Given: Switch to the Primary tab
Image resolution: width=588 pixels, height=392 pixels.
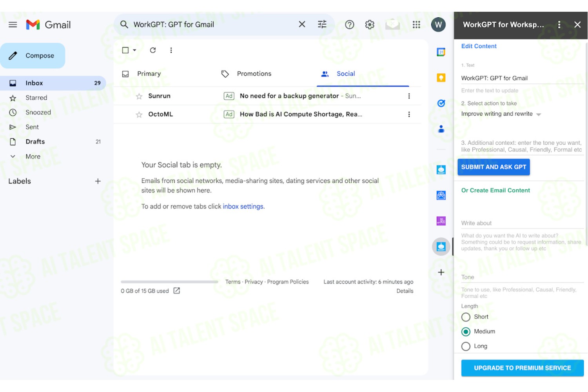Looking at the screenshot, I should [x=149, y=74].
